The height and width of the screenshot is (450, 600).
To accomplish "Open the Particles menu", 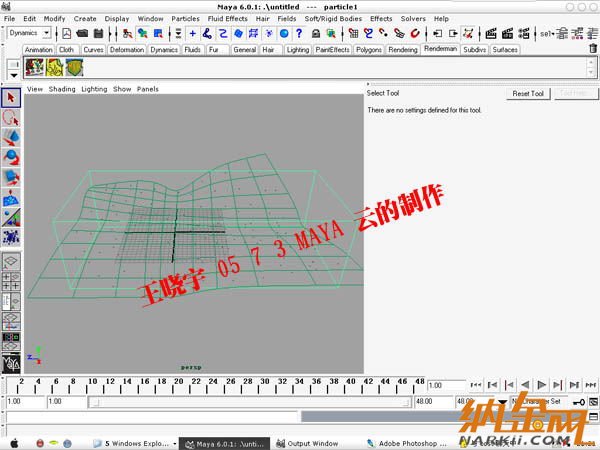I will coord(185,19).
